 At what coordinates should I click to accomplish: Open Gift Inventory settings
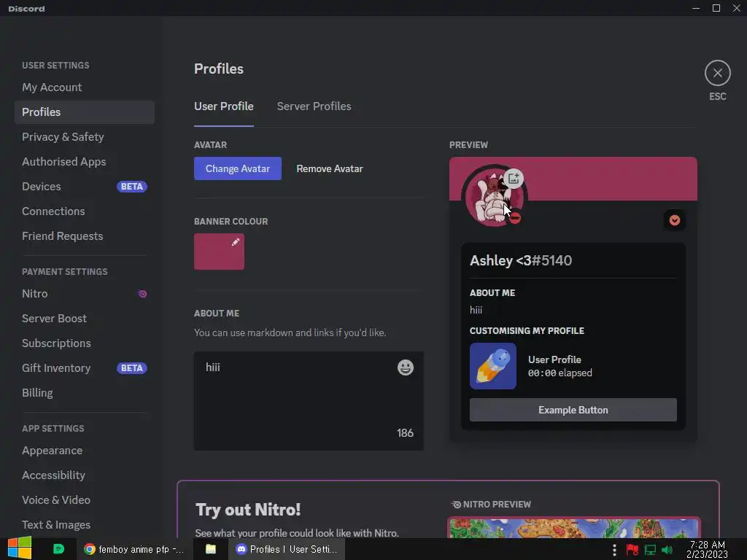(x=85, y=367)
